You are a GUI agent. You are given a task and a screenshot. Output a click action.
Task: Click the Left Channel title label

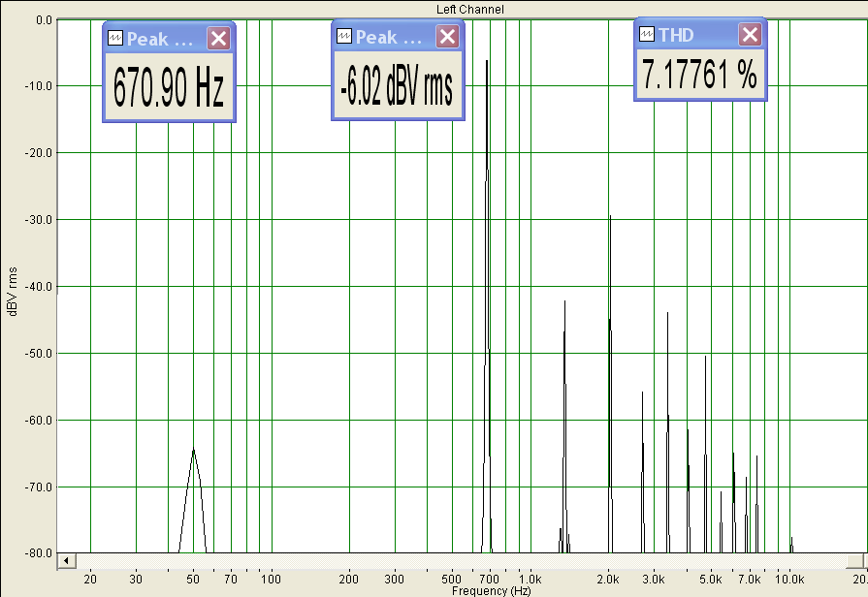coord(470,10)
